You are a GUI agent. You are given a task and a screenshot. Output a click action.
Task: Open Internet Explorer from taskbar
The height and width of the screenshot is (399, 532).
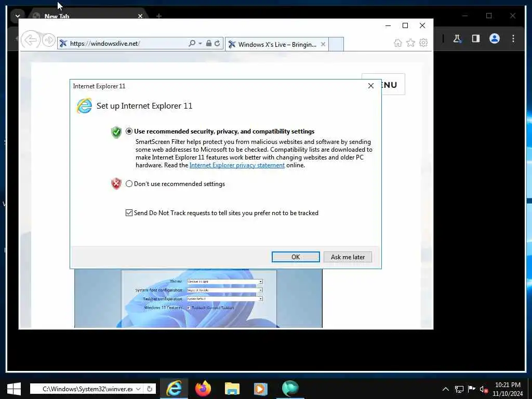(x=174, y=389)
